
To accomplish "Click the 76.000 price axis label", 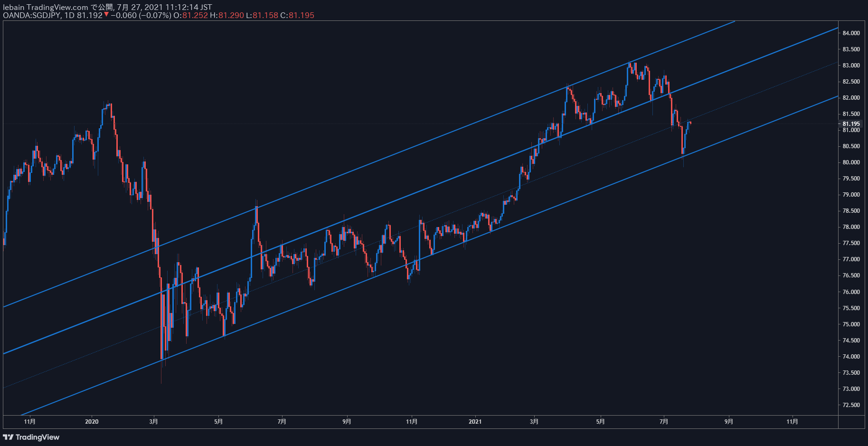I will (851, 292).
